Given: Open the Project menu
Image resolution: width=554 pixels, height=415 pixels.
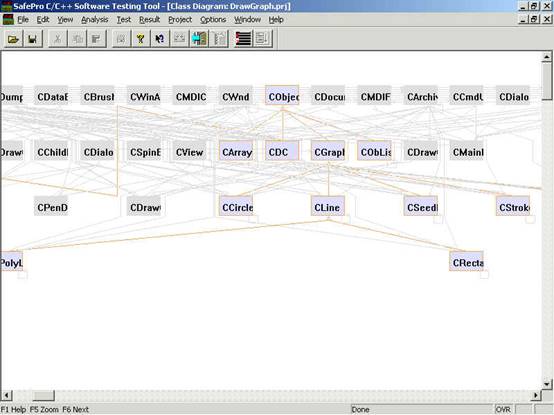Looking at the screenshot, I should click(180, 20).
